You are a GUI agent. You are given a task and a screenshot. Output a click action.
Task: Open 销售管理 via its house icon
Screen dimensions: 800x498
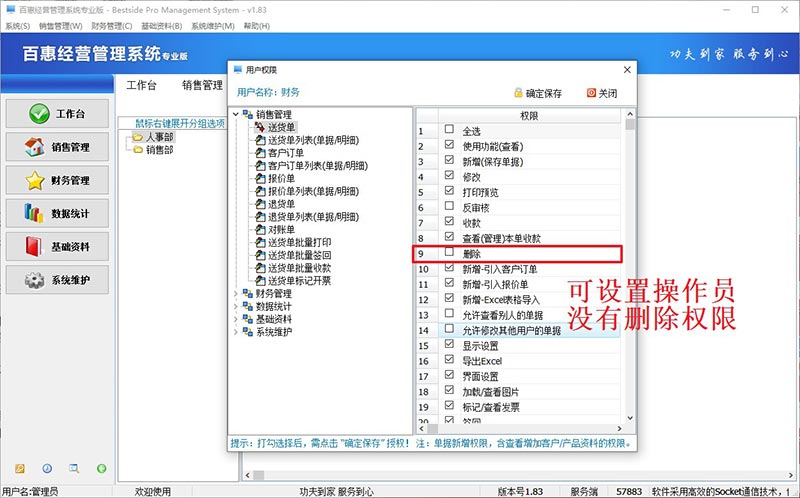(x=34, y=147)
